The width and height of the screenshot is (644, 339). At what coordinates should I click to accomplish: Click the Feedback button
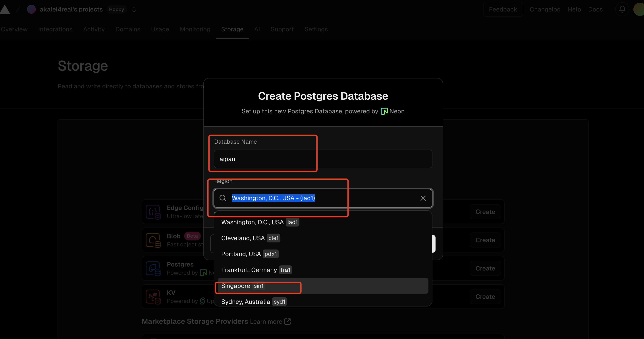click(x=503, y=9)
